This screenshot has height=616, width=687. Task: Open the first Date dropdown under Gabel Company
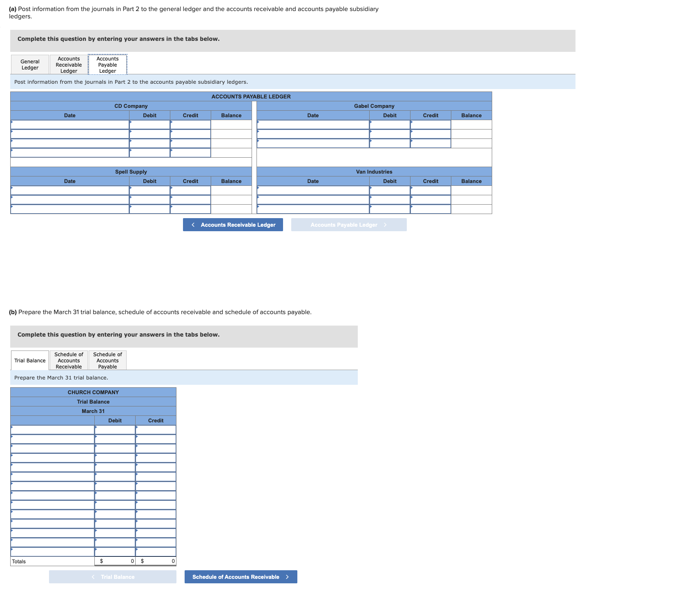click(312, 123)
